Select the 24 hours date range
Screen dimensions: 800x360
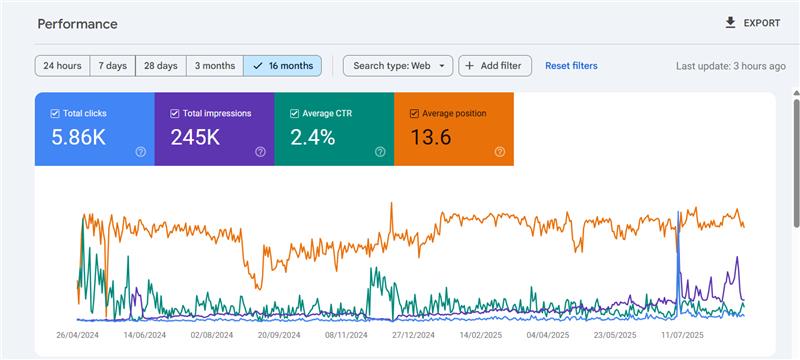pos(62,66)
